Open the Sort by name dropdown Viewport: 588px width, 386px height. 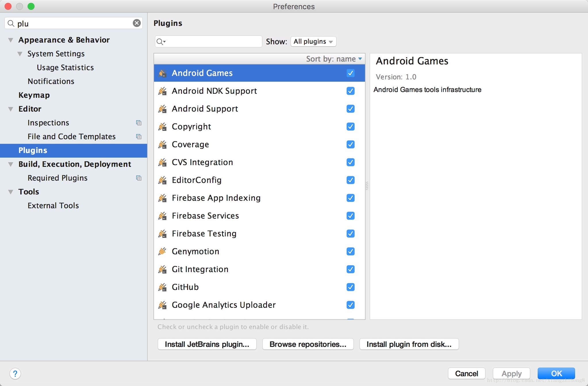coord(334,59)
